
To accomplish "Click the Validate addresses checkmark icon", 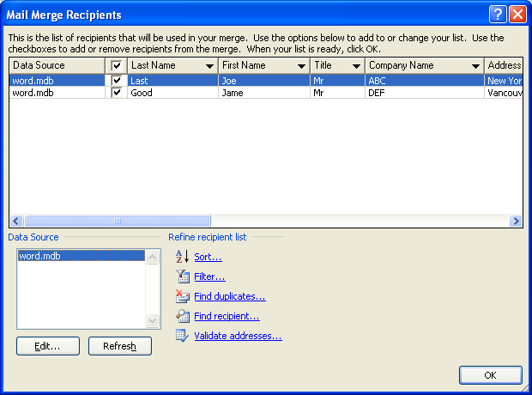I will 182,336.
